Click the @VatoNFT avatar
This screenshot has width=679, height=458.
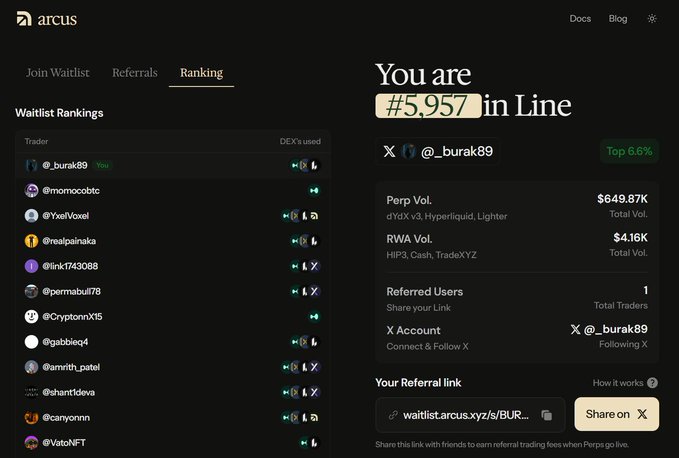(x=31, y=442)
